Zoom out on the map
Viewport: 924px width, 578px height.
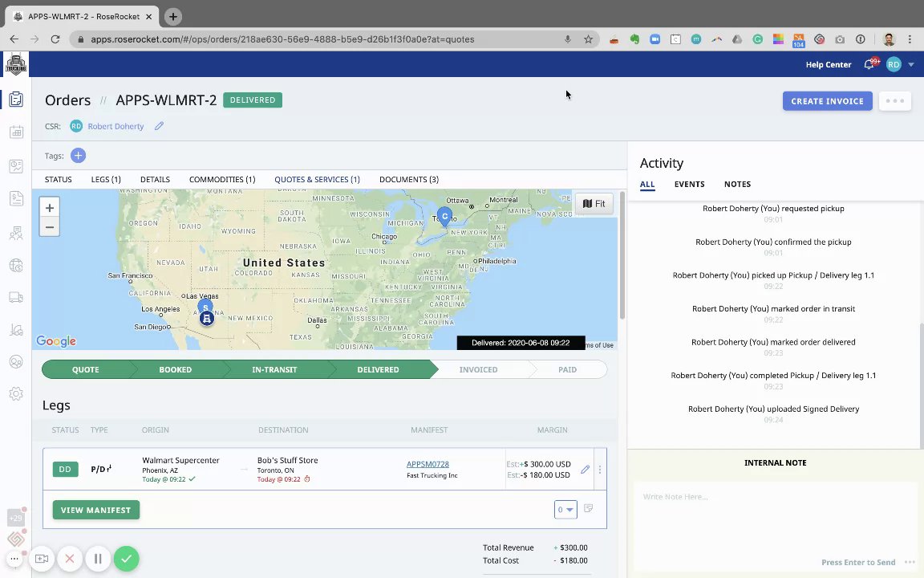pos(50,227)
